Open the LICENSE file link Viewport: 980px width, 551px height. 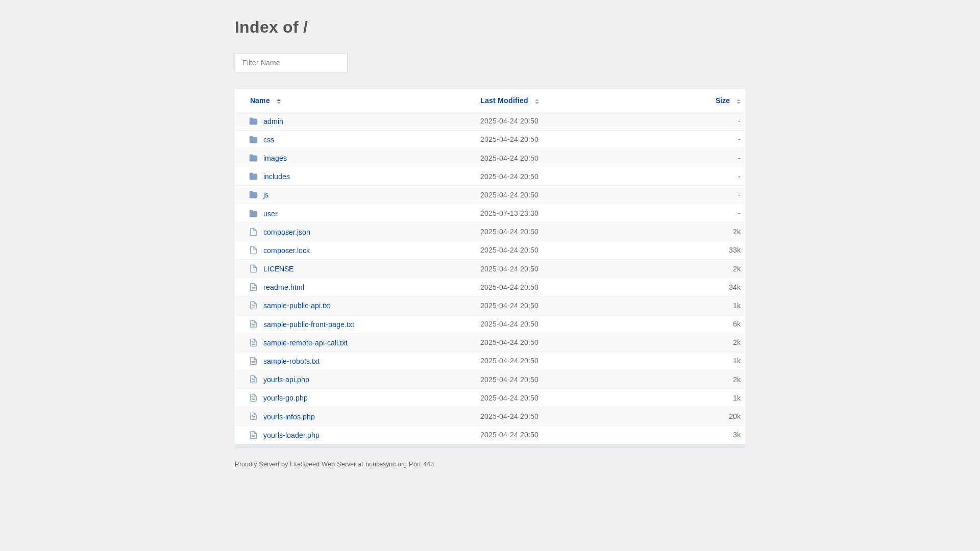point(278,269)
